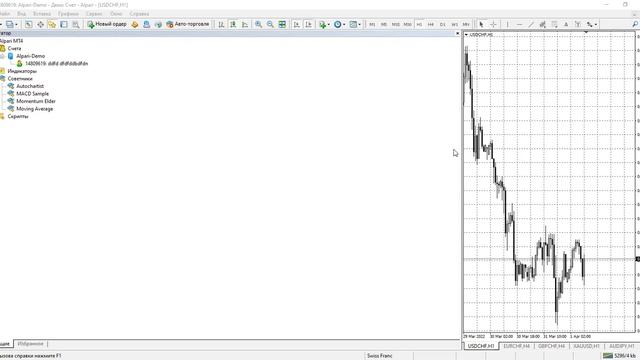Open the arrows objects dropdown
Screen dimensions: 640x360
592,24
